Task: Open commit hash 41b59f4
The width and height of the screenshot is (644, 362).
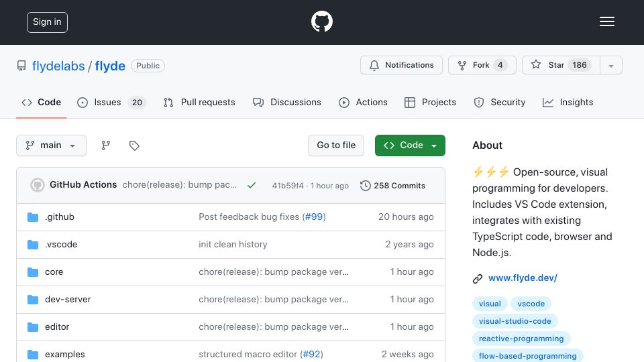Action: coord(288,186)
